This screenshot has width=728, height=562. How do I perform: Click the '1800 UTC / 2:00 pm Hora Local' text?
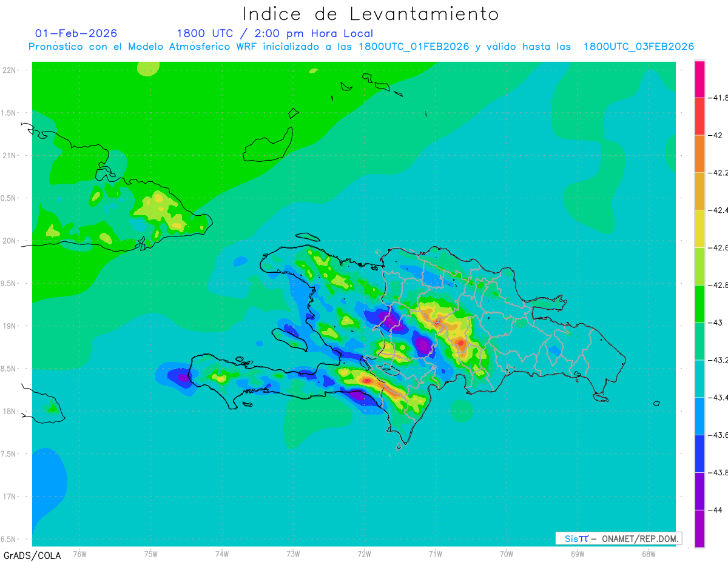coord(275,34)
